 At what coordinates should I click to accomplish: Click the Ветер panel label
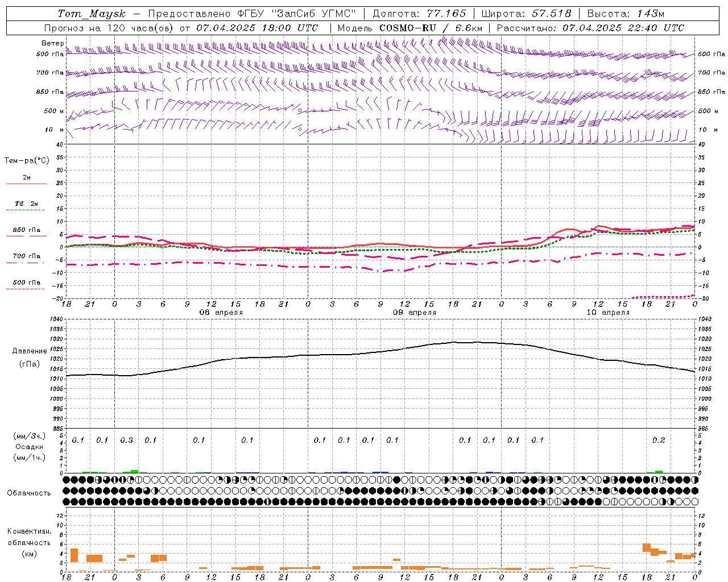click(x=52, y=43)
